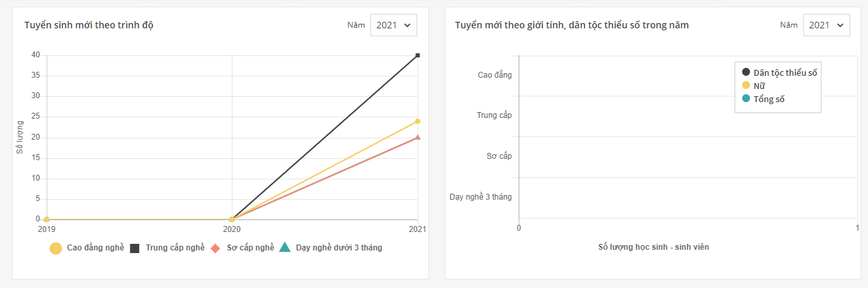Screen dimensions: 868x288
Task: Click the yellow data point at 2019 origin
Action: pyautogui.click(x=46, y=219)
